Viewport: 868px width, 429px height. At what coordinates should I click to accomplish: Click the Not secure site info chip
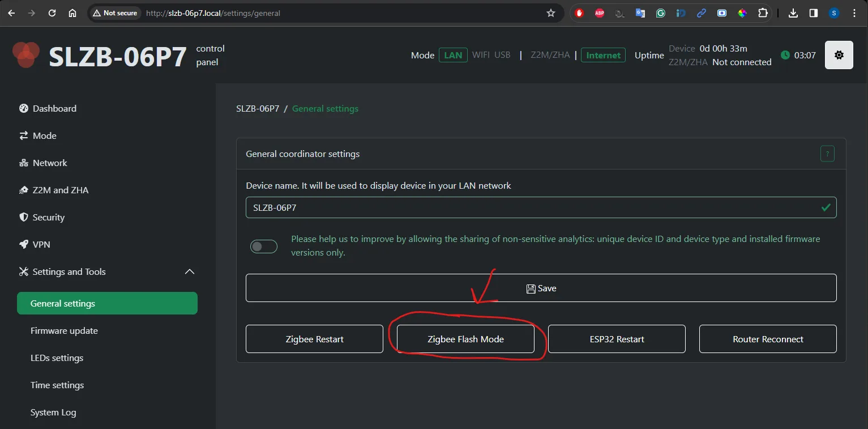[115, 13]
